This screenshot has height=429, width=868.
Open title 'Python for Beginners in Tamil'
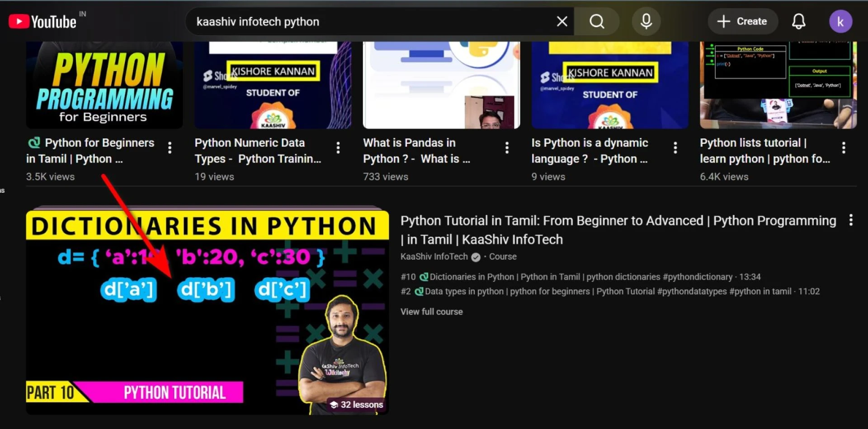tap(90, 151)
